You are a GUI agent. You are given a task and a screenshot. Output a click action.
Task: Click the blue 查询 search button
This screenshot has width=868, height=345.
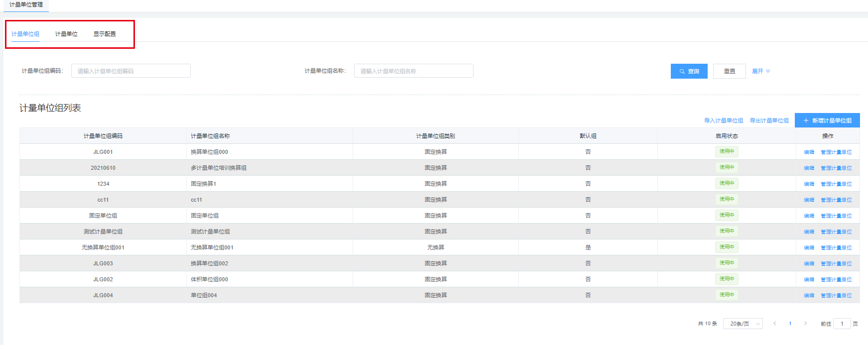(x=689, y=71)
